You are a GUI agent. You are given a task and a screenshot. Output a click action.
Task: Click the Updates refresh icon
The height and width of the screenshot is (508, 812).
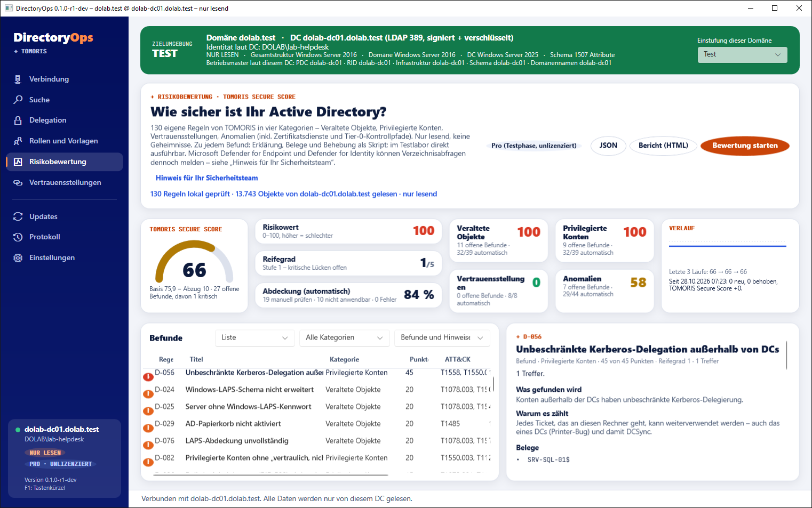pyautogui.click(x=18, y=216)
